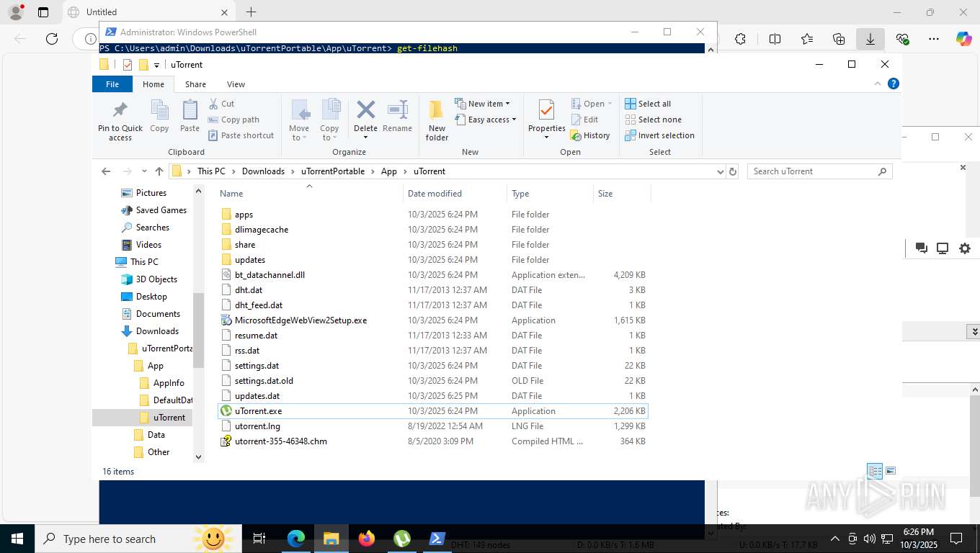Show file History
The width and height of the screenshot is (980, 553).
click(x=590, y=135)
